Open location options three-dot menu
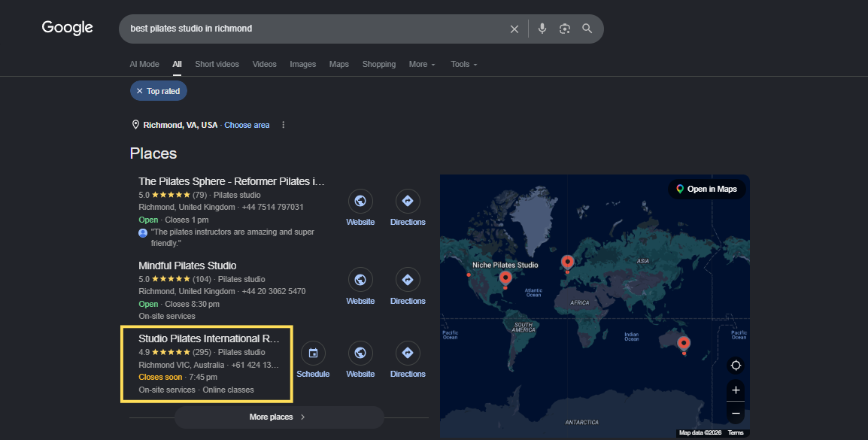The width and height of the screenshot is (868, 440). pyautogui.click(x=284, y=125)
